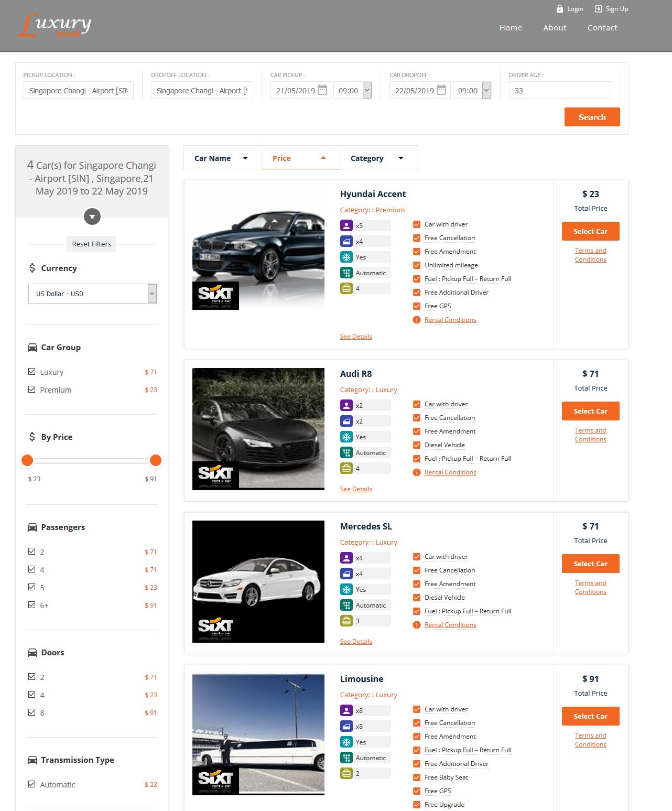
Task: Uncheck the Luxury car group filter
Action: pyautogui.click(x=32, y=372)
